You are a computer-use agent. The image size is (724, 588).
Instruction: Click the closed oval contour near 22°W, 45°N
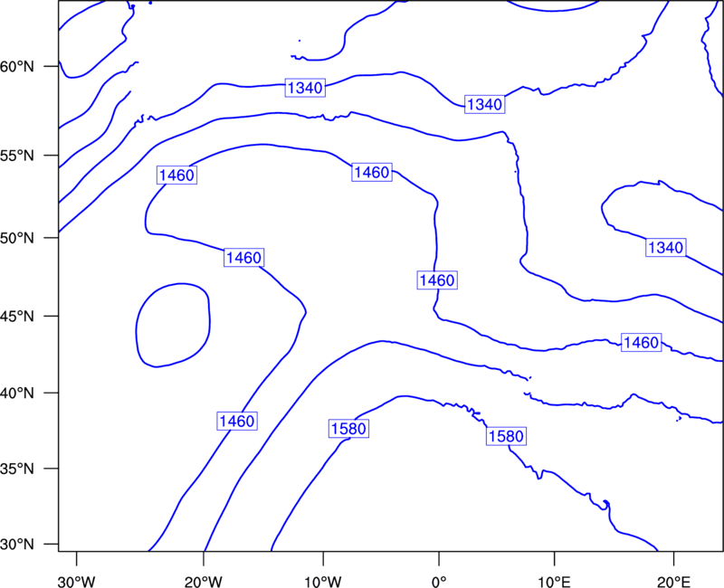coord(173,326)
